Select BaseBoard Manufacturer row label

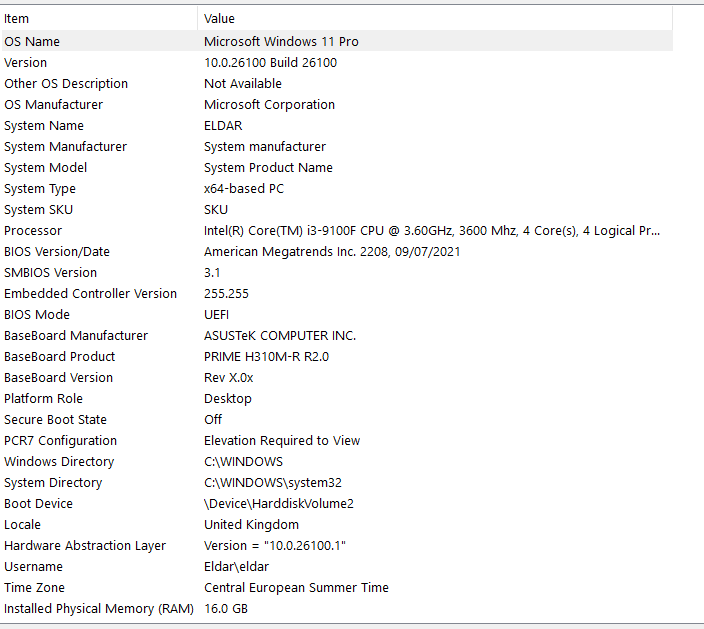[76, 335]
